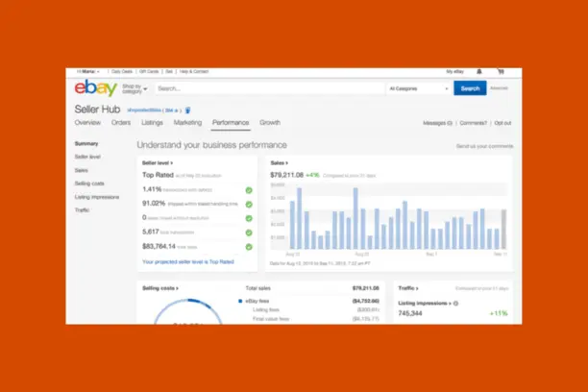Open the Listings tab
Image resolution: width=588 pixels, height=392 pixels.
tap(152, 123)
